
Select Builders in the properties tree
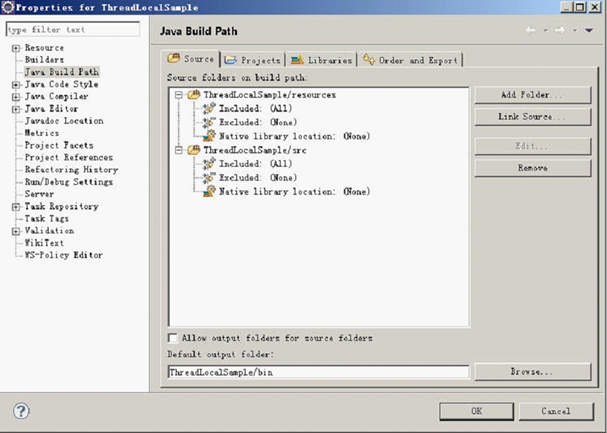point(44,60)
